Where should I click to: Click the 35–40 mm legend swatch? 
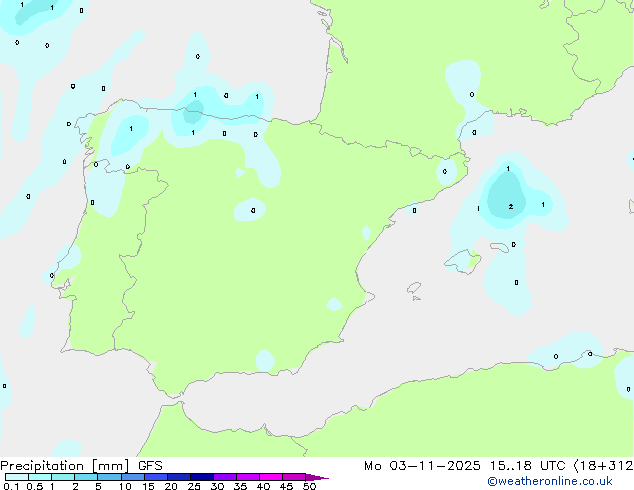point(247,477)
